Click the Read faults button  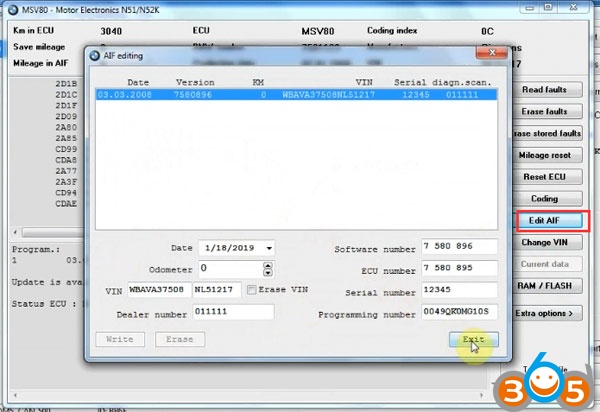[x=548, y=90]
